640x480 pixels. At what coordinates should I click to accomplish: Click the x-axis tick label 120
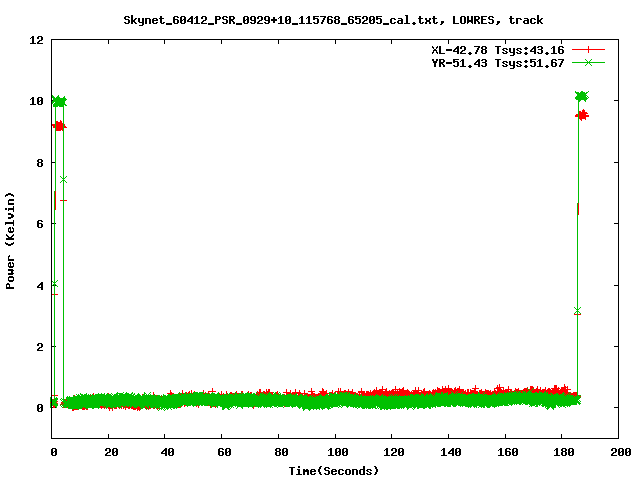[x=394, y=452]
